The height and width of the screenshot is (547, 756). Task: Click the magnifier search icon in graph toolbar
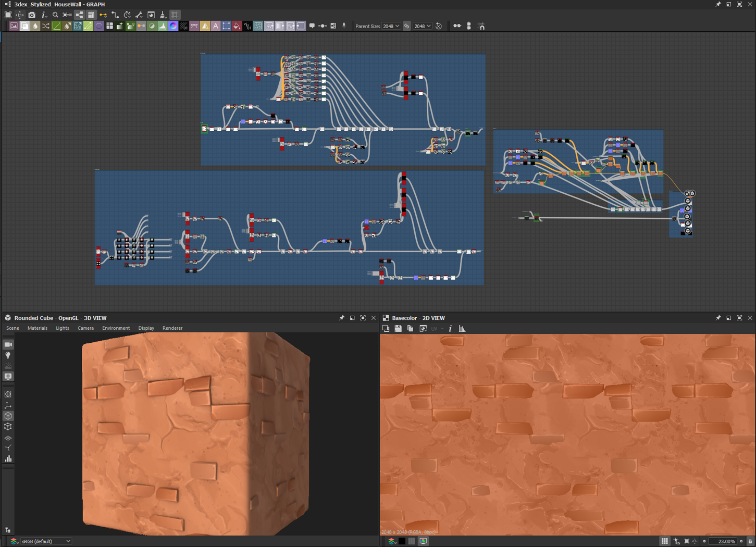point(55,15)
